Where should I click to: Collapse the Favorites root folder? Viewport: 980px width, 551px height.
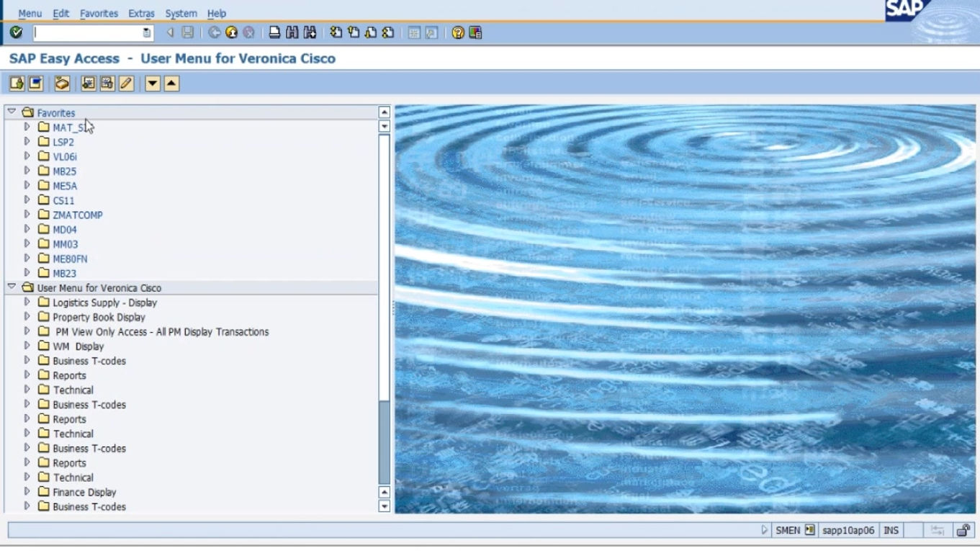click(12, 112)
